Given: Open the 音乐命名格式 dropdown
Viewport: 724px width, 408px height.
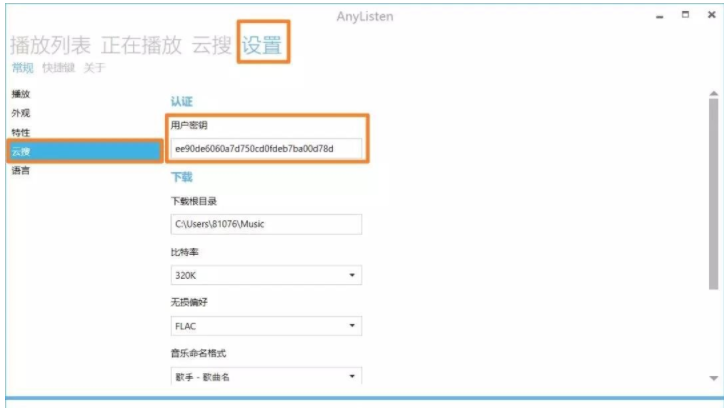Looking at the screenshot, I should 266,376.
